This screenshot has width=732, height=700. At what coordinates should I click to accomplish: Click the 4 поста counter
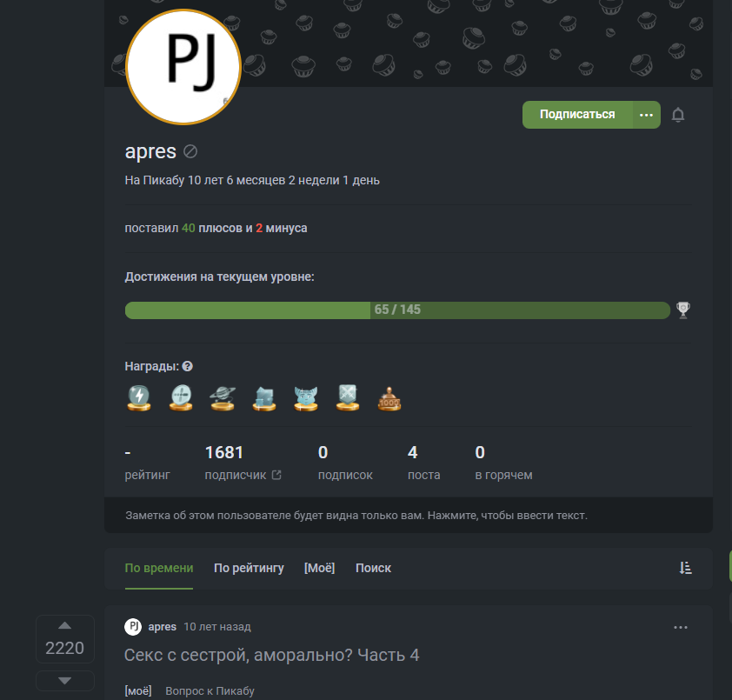pos(424,463)
